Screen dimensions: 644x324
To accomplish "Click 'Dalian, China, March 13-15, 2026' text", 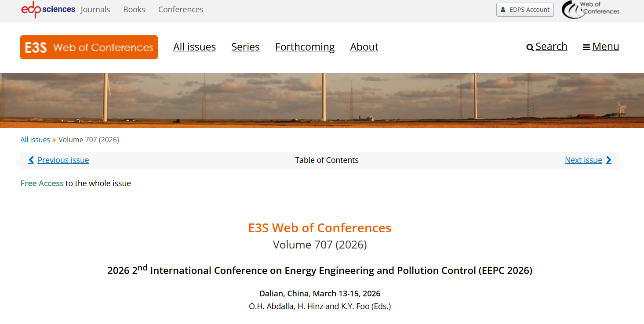I will [x=320, y=293].
